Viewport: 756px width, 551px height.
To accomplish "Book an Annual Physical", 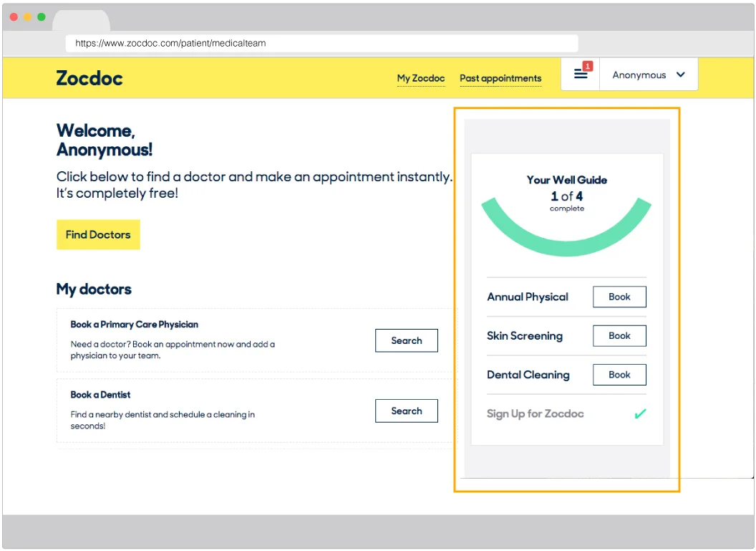I will (619, 297).
